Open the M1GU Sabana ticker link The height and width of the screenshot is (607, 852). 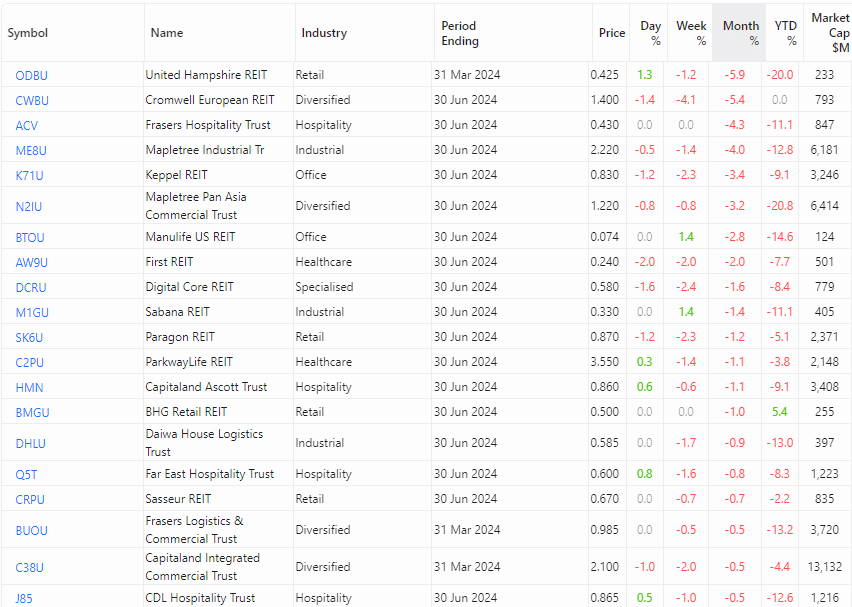click(x=32, y=312)
